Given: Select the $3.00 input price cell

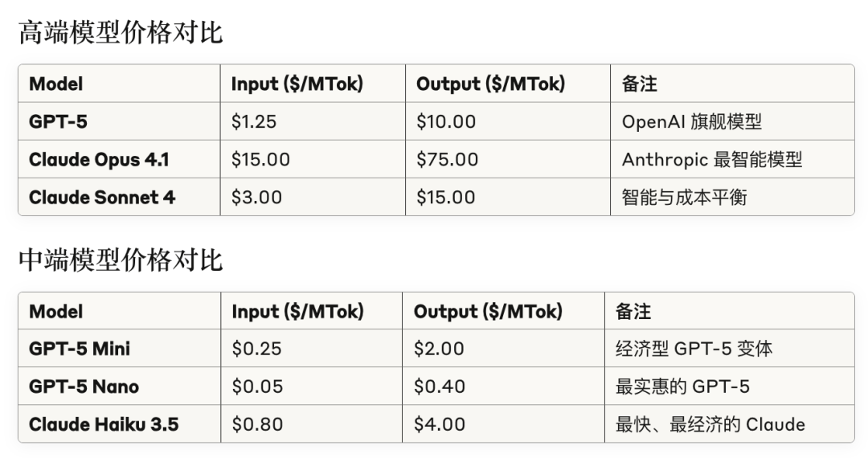Looking at the screenshot, I should coord(256,197).
